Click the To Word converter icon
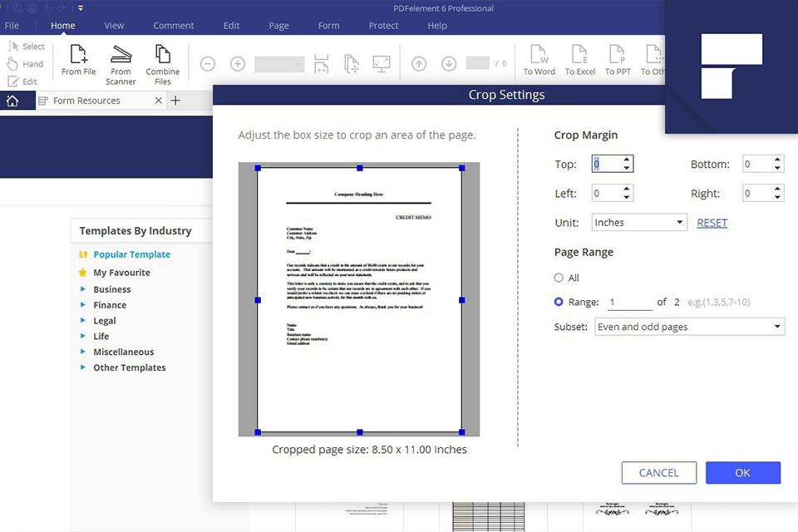798x532 pixels. (x=539, y=56)
